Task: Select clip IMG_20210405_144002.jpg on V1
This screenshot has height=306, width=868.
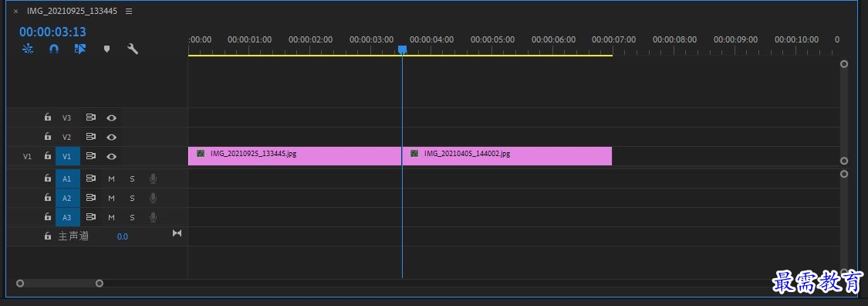Action: click(x=507, y=156)
